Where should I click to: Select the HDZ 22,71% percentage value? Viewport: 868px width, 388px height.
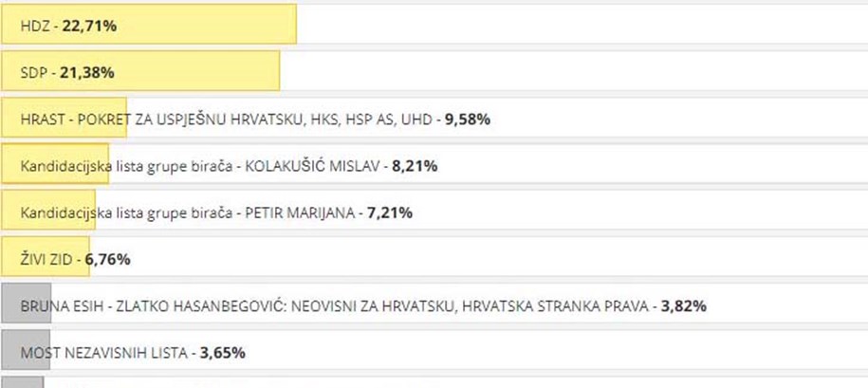pyautogui.click(x=89, y=26)
